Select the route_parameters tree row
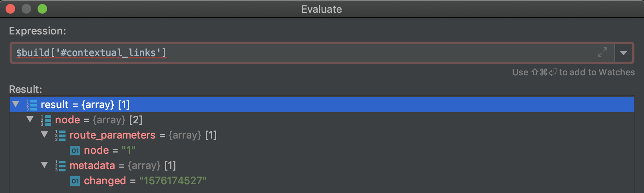The width and height of the screenshot is (644, 193). coord(322,135)
